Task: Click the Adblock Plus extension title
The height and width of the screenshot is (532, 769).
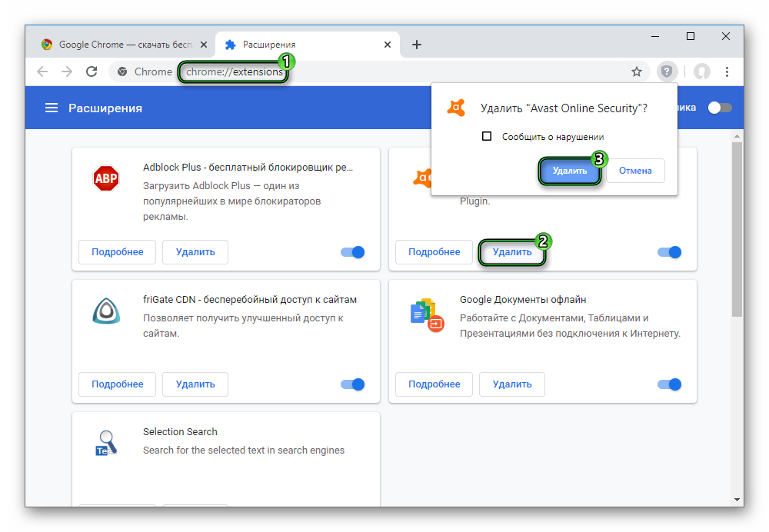Action: click(248, 167)
